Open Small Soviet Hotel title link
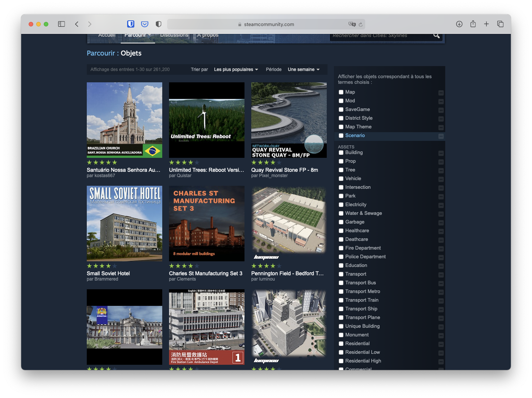The width and height of the screenshot is (532, 398). point(108,273)
